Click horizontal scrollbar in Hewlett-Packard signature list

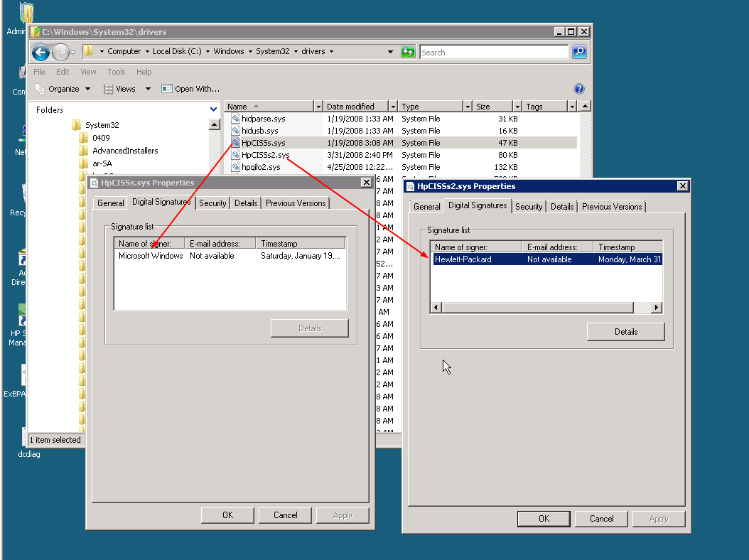(x=537, y=307)
